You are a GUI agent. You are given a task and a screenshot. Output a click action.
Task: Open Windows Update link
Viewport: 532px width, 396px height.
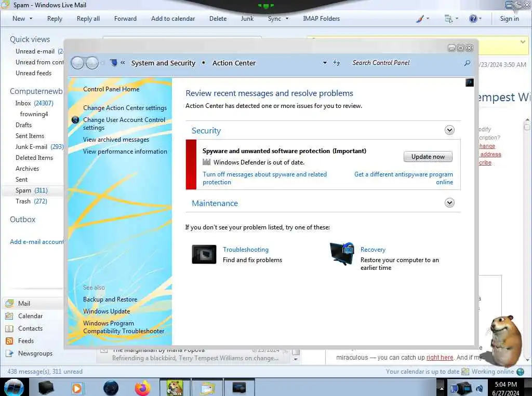[107, 311]
